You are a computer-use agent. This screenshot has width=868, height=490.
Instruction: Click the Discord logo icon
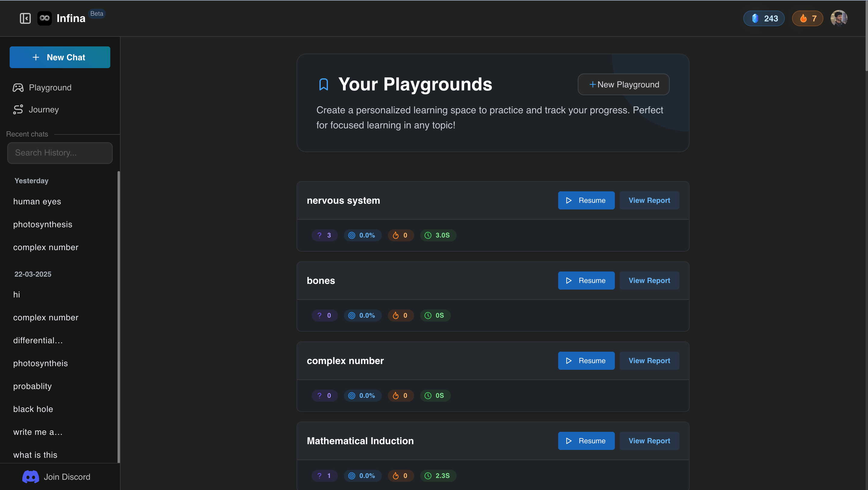point(31,476)
